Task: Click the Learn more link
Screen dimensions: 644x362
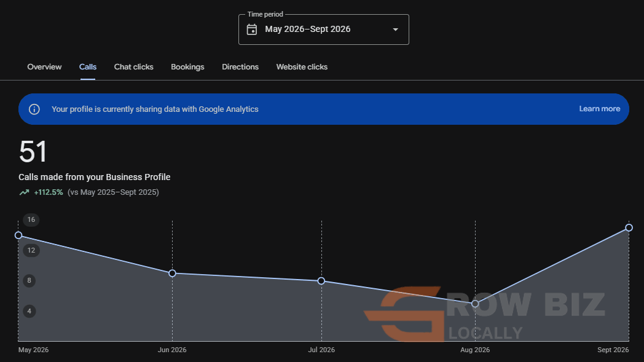Action: coord(600,109)
